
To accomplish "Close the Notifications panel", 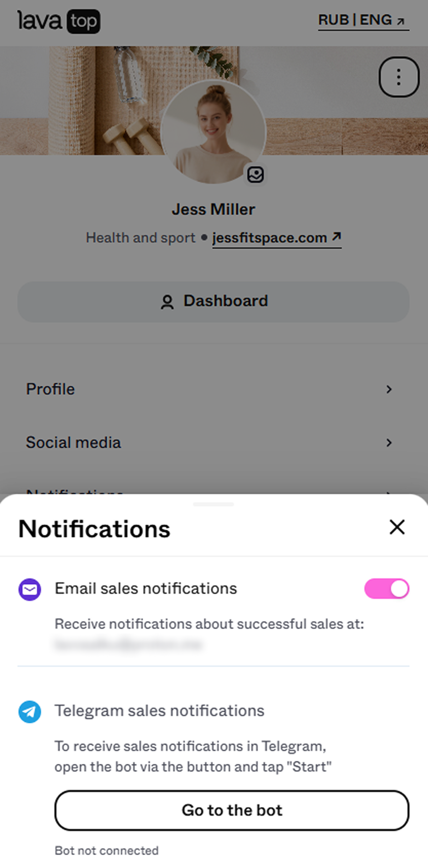I will 397,527.
